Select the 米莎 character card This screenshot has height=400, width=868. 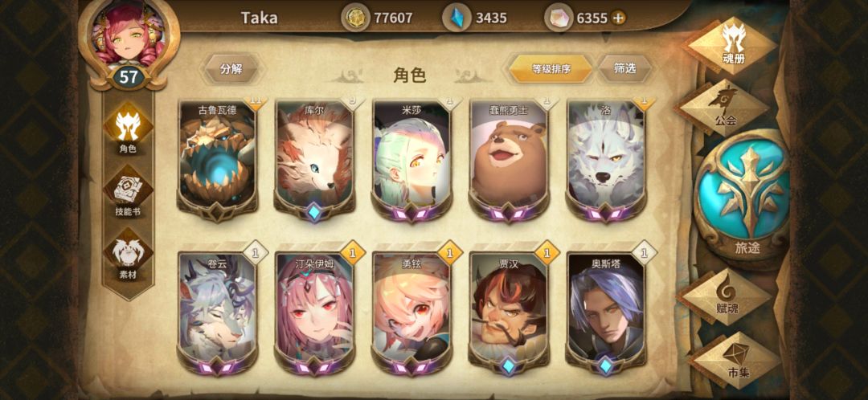[411, 160]
